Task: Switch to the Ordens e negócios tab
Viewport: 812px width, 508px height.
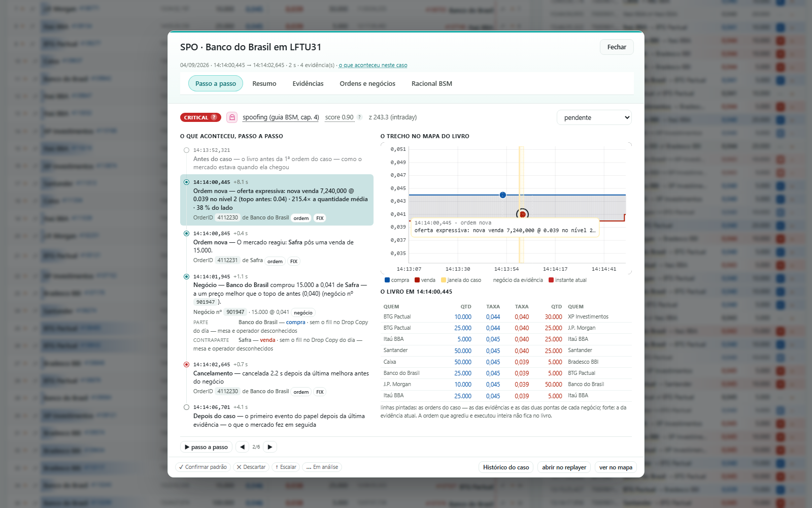Action: [x=367, y=84]
